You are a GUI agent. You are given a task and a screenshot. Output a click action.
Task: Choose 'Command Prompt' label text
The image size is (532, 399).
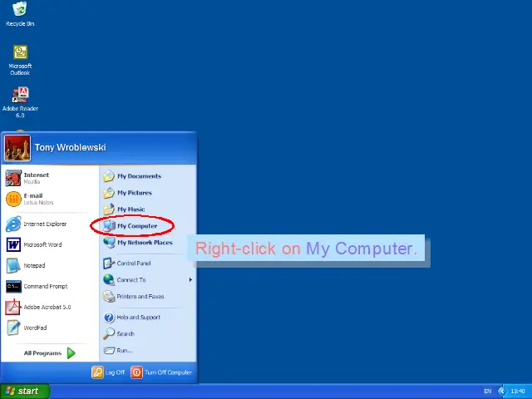coord(46,286)
